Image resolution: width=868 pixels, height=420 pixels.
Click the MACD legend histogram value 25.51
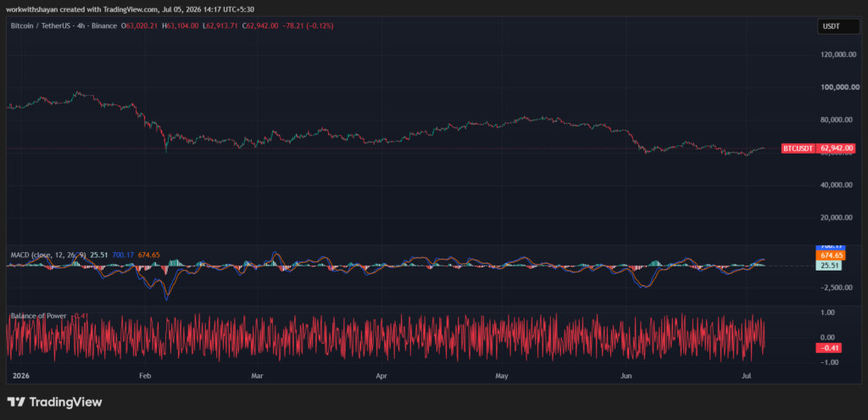point(99,255)
